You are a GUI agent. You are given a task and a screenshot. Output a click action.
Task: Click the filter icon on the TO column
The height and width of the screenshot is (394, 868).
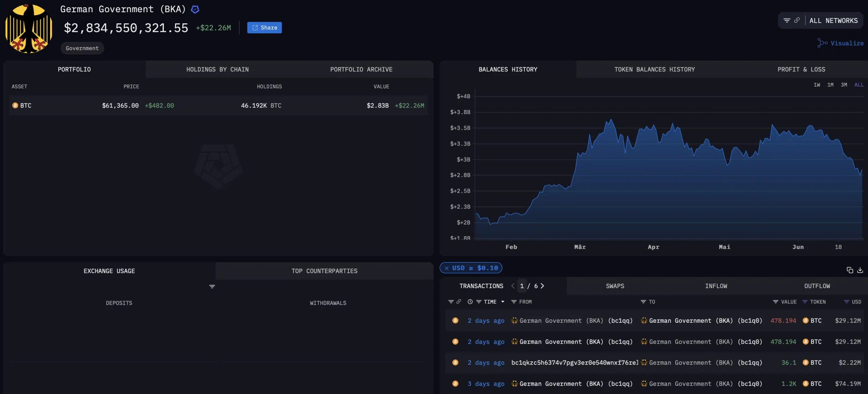tap(643, 302)
